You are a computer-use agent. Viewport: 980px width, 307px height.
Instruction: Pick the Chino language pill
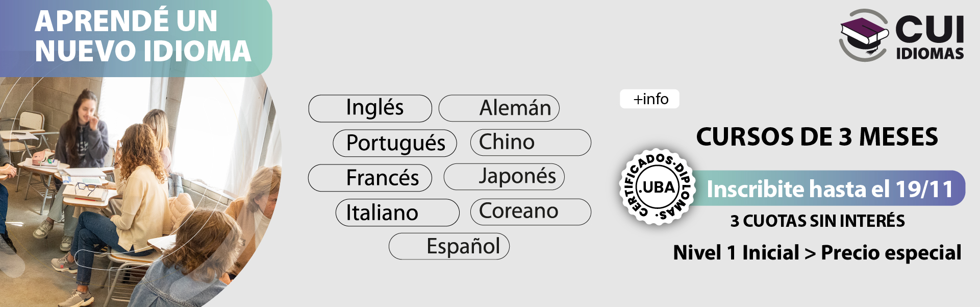point(531,143)
